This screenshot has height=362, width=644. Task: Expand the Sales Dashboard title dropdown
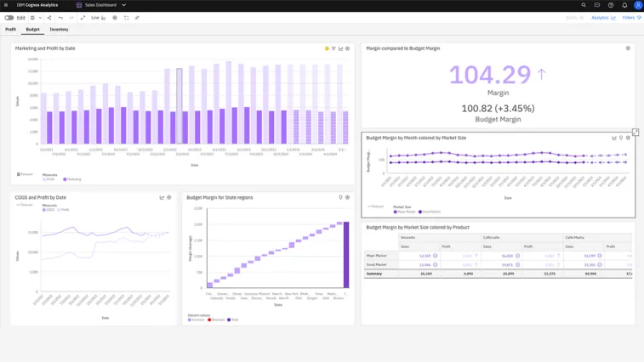[124, 5]
